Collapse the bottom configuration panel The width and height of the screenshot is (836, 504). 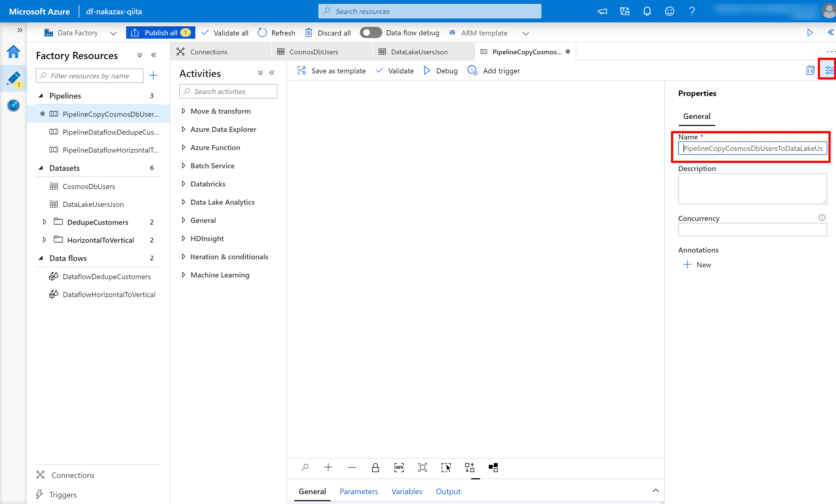656,491
